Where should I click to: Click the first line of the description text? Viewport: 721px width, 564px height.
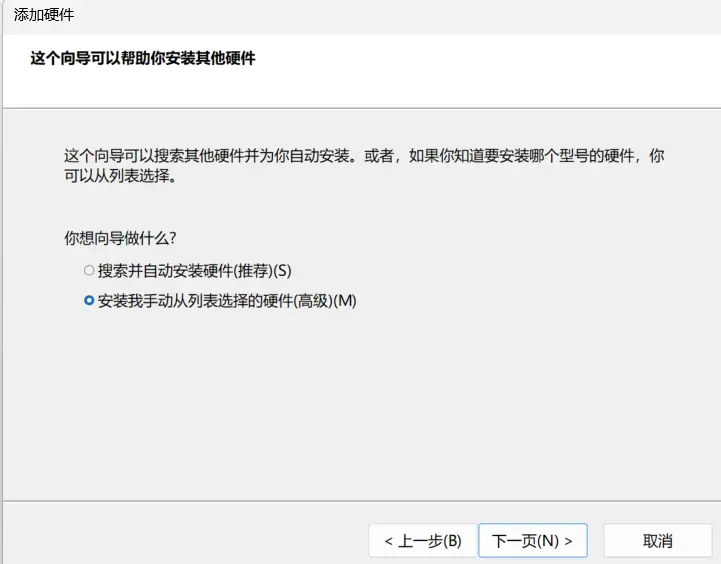(363, 157)
